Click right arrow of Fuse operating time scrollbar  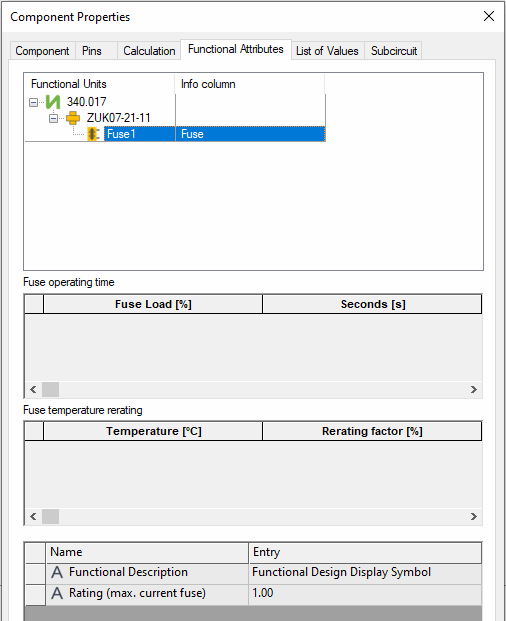(x=474, y=390)
